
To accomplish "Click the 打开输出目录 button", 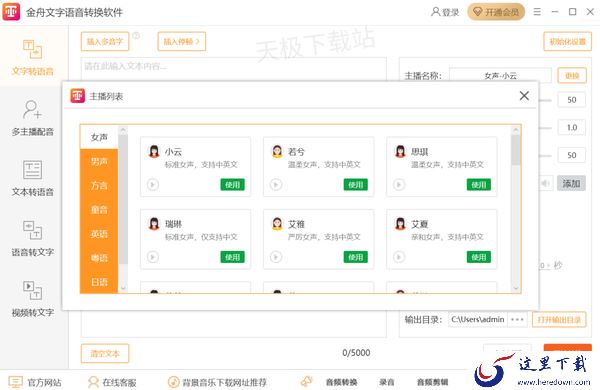I will [559, 320].
